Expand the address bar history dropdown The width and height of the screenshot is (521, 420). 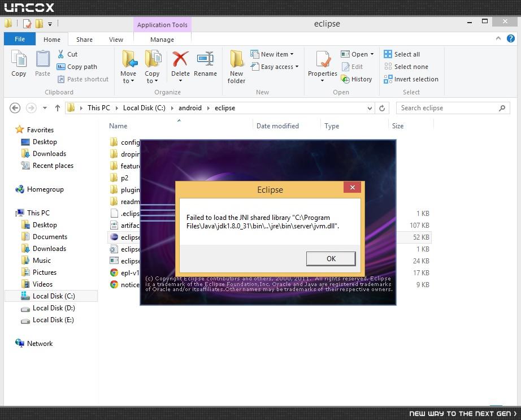370,109
